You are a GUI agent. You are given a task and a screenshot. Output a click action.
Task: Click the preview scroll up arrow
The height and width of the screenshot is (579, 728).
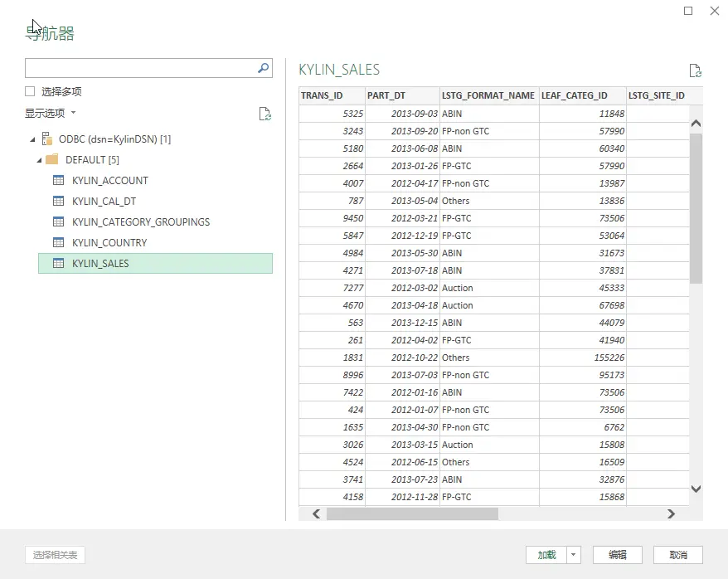[696, 123]
